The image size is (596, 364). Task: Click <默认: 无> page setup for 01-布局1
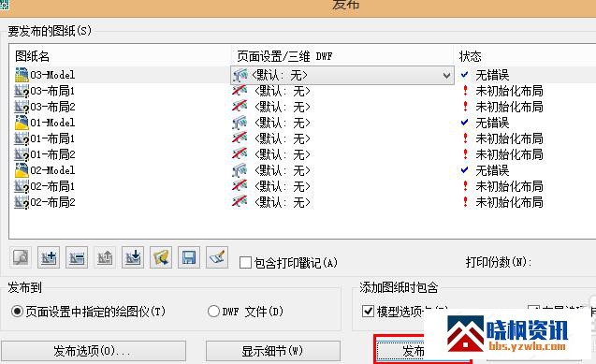282,139
